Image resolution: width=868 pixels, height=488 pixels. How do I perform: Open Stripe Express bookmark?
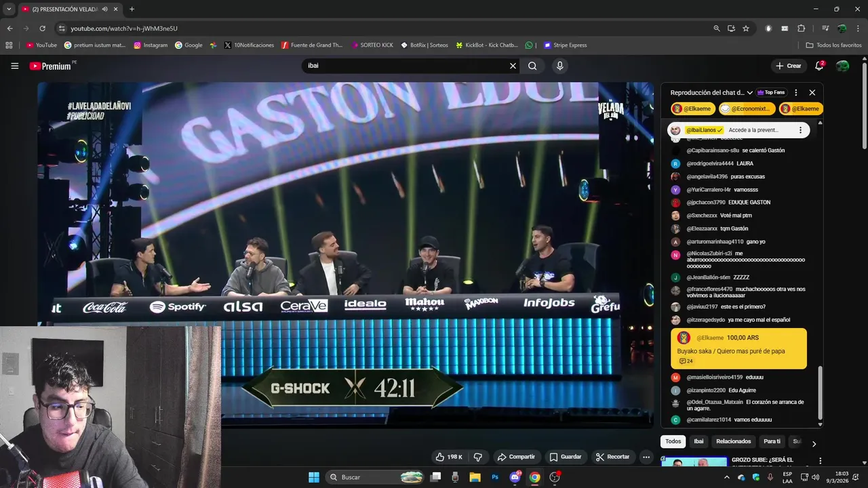click(566, 45)
